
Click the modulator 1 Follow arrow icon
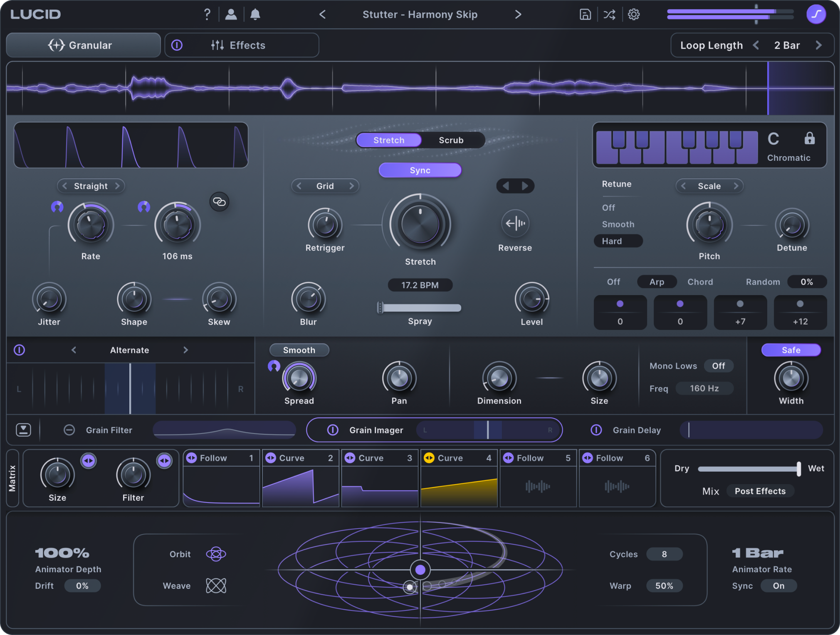click(191, 458)
